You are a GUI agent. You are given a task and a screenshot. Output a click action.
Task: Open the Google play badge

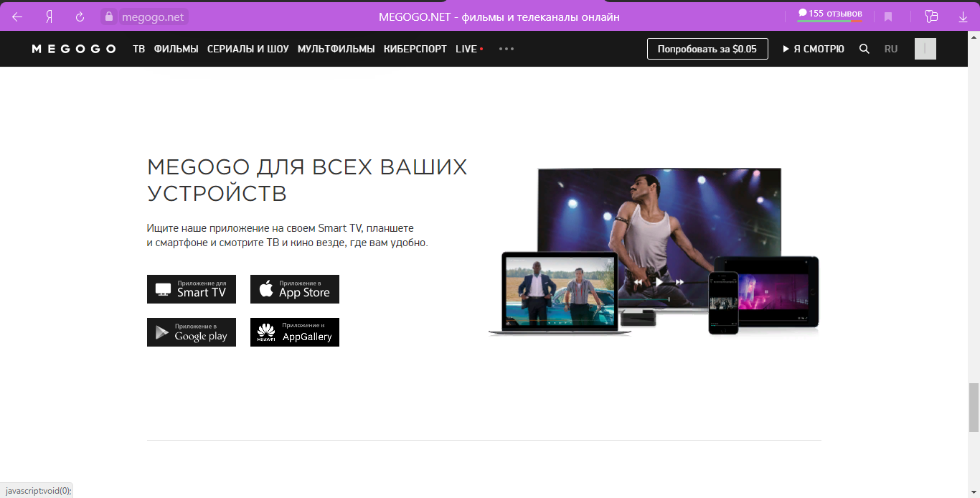(x=192, y=332)
